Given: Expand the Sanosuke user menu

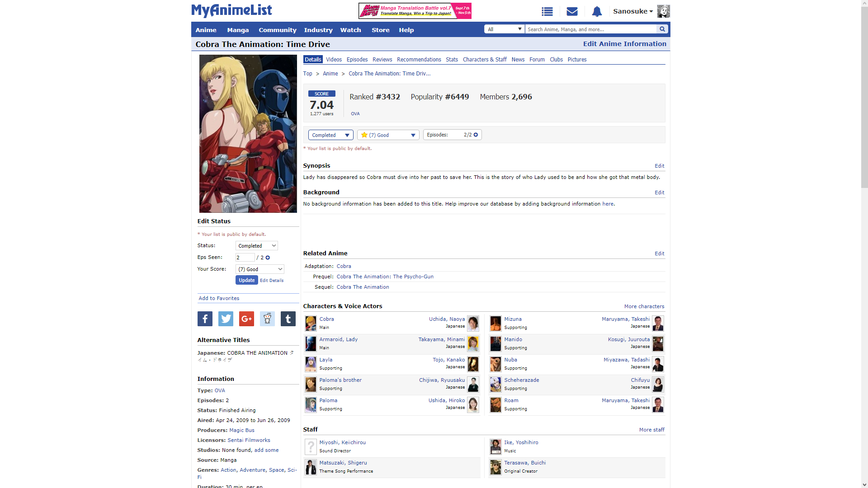Looking at the screenshot, I should pos(633,11).
